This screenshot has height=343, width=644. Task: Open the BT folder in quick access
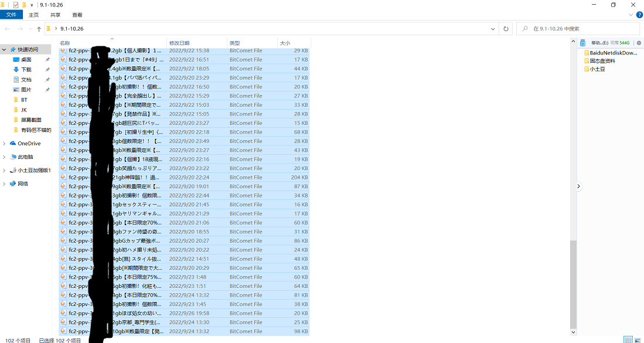(x=24, y=100)
